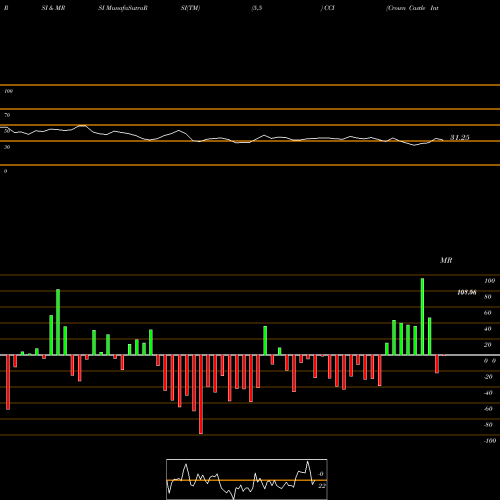
Task: Click the 'MR' panel label
Action: coord(446,260)
